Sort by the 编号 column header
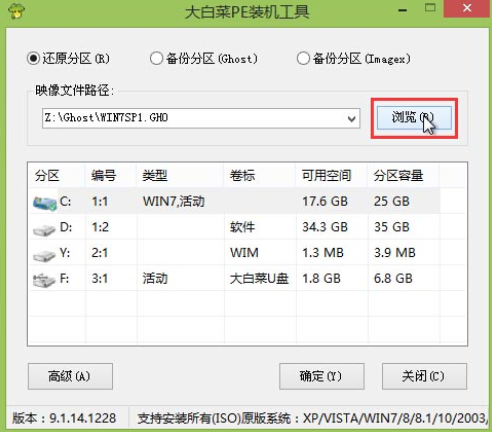This screenshot has width=492, height=432. click(111, 175)
